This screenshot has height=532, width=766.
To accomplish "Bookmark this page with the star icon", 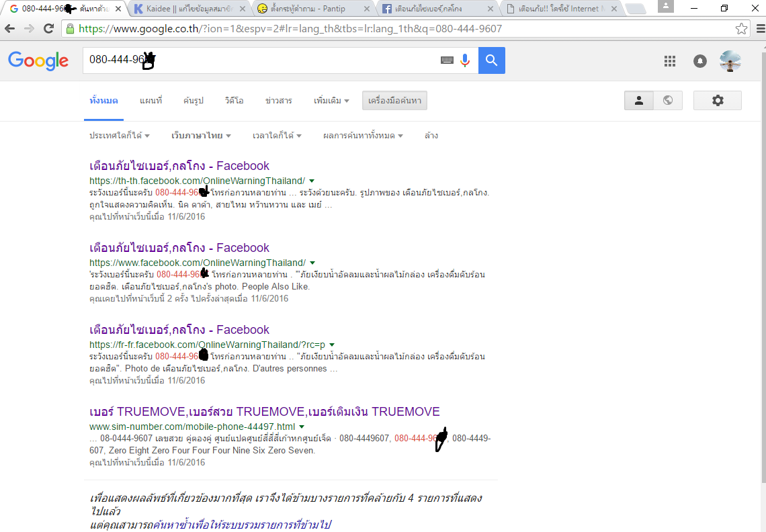I will click(741, 29).
